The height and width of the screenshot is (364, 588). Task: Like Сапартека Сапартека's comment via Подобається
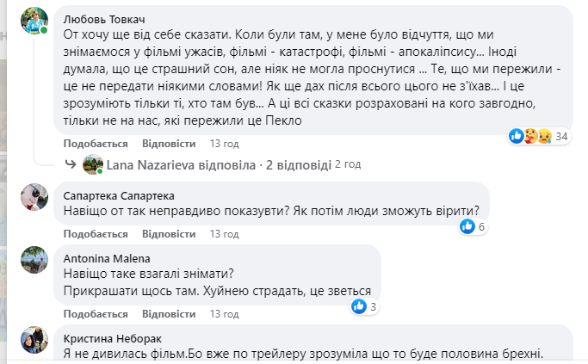(96, 234)
